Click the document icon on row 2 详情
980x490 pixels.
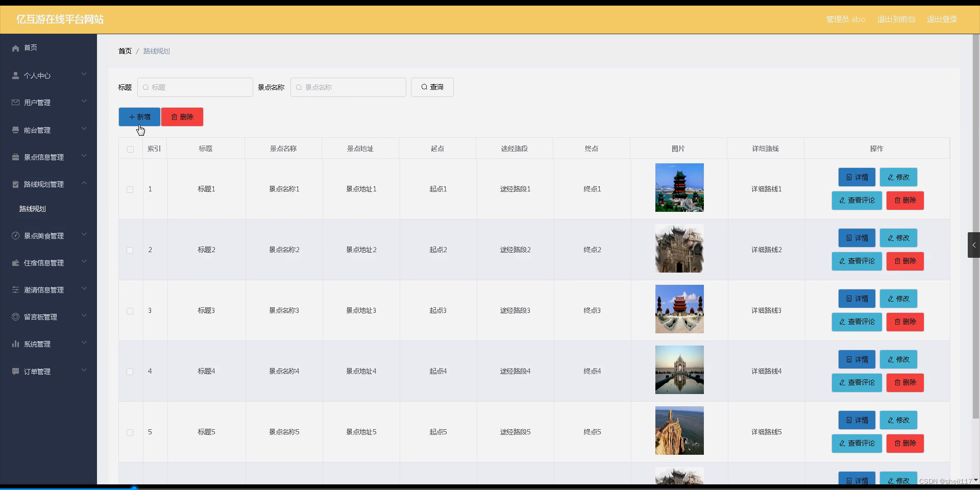click(849, 238)
